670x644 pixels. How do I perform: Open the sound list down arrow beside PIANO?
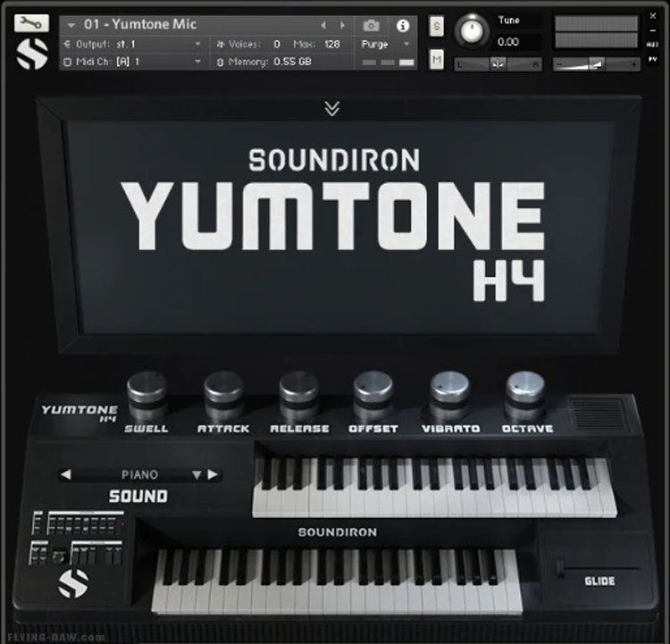point(197,475)
